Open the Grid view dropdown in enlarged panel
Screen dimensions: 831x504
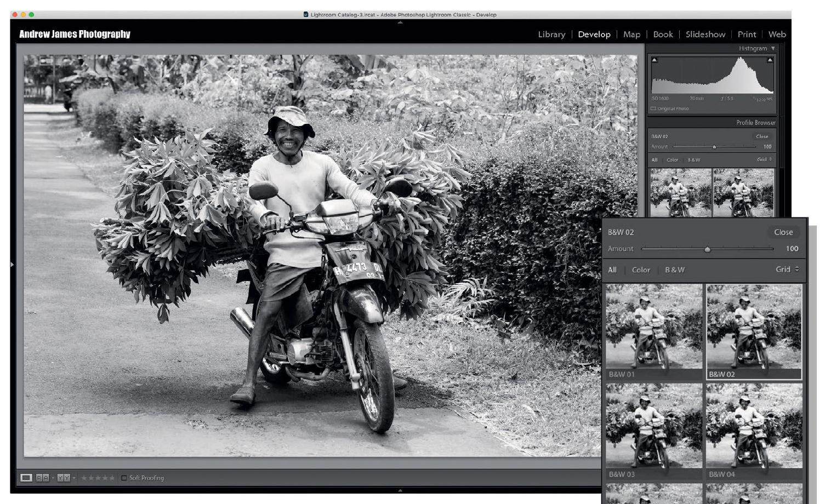[787, 270]
